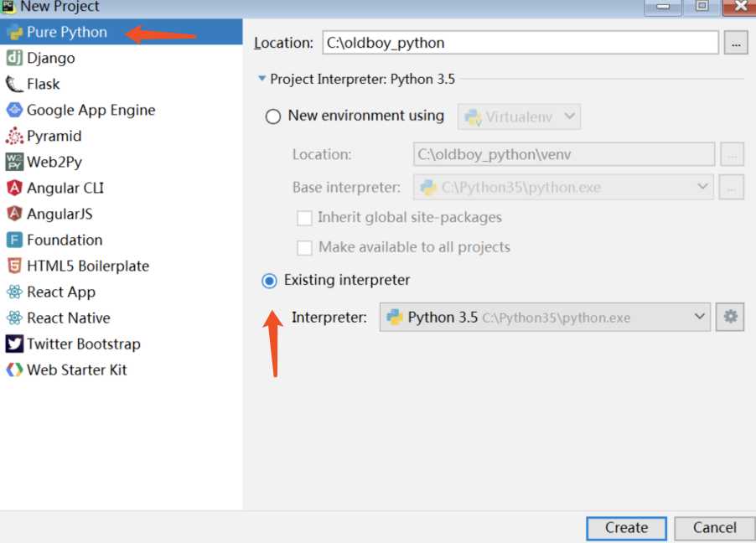Open the Python 3.5 interpreter dropdown

(x=545, y=317)
